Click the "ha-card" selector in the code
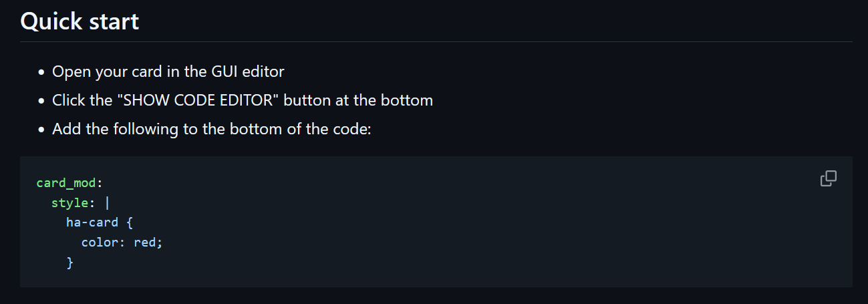The width and height of the screenshot is (868, 304). coord(92,222)
